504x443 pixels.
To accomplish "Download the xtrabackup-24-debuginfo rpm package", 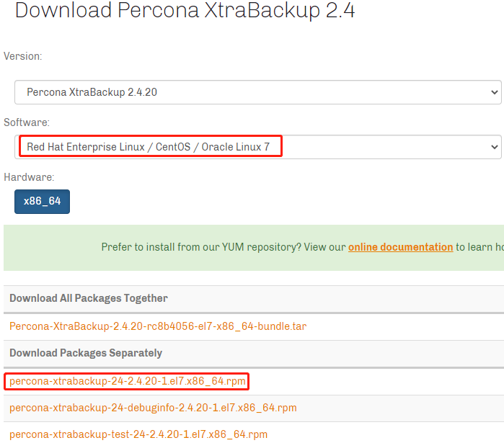I will coord(153,408).
